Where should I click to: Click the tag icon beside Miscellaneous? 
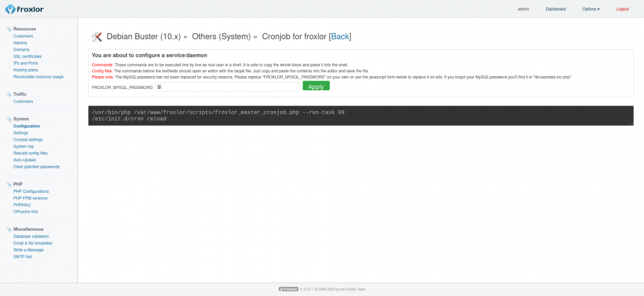[x=9, y=230]
